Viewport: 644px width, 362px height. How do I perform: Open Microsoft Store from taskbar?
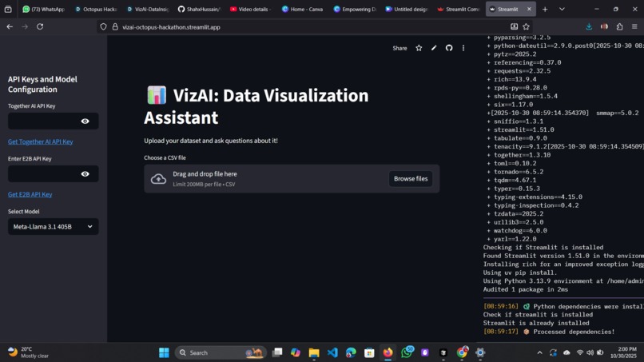pos(369,352)
